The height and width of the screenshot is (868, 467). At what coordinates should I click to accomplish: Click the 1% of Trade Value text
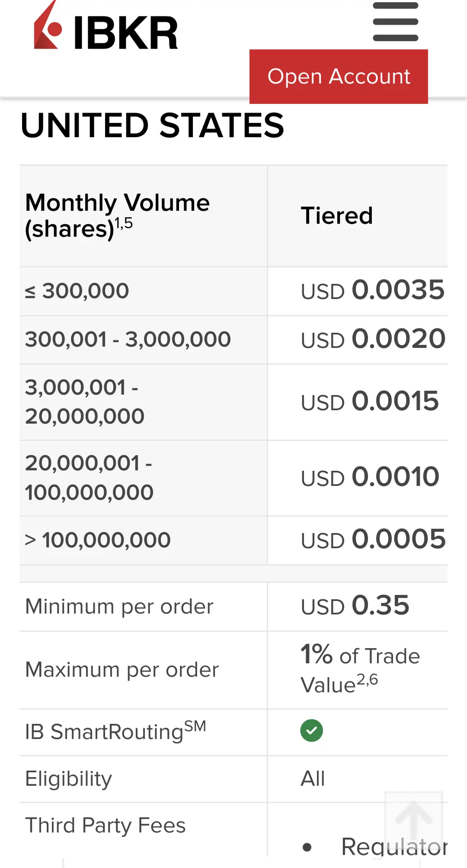(x=360, y=669)
